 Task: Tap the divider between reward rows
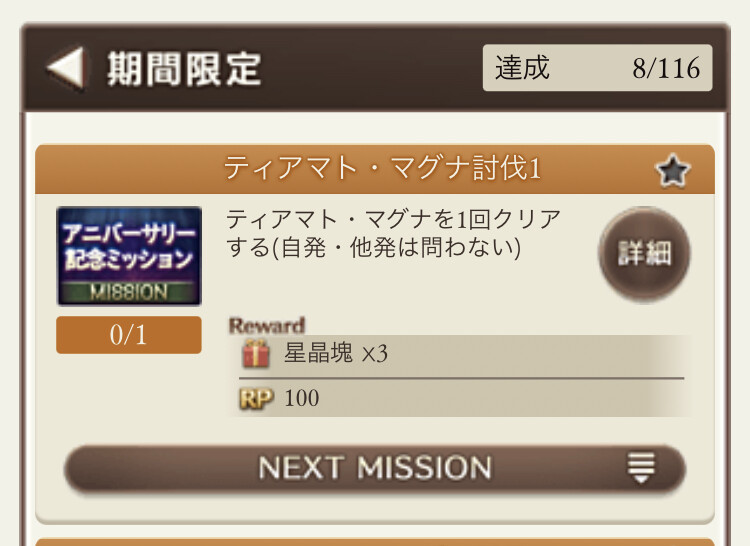(x=462, y=378)
